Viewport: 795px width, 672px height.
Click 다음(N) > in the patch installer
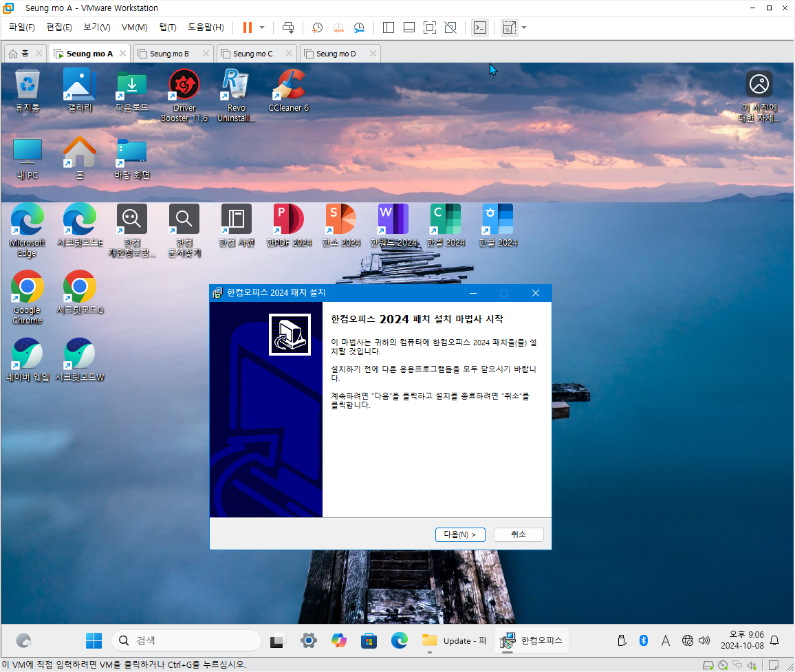pyautogui.click(x=460, y=534)
